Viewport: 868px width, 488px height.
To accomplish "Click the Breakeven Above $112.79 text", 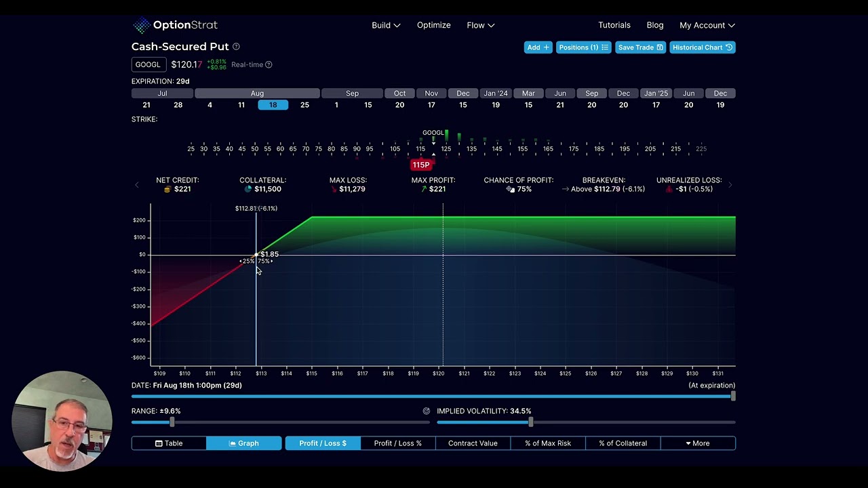I will click(595, 189).
